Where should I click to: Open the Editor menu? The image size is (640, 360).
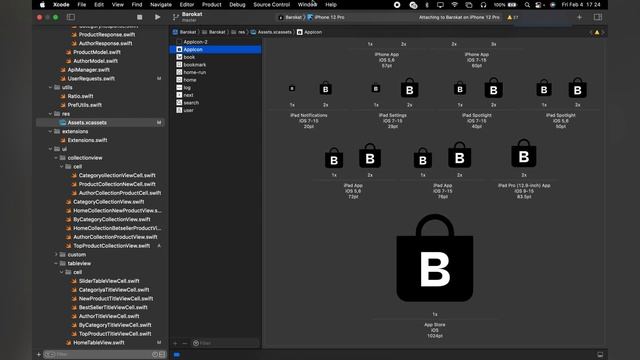coord(187,5)
